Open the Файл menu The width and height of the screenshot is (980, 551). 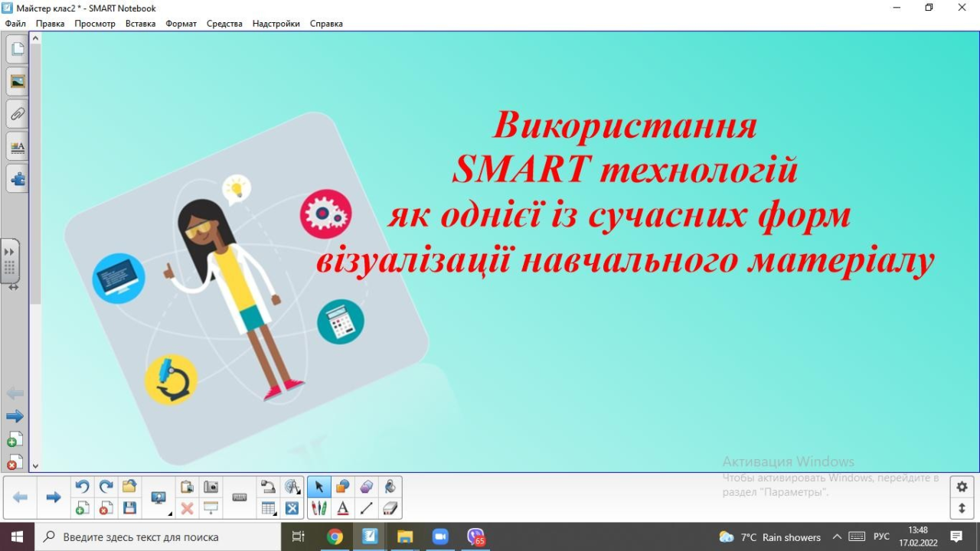tap(15, 24)
